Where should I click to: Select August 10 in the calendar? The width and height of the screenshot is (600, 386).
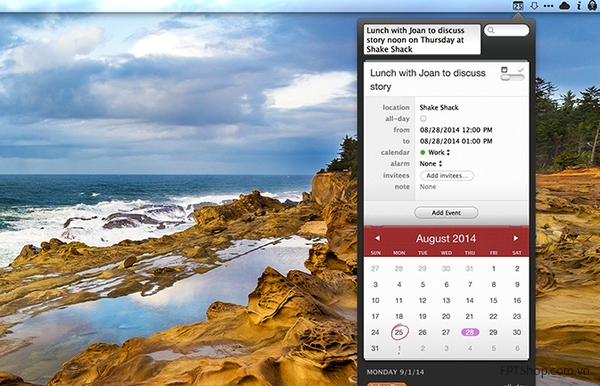pyautogui.click(x=375, y=300)
